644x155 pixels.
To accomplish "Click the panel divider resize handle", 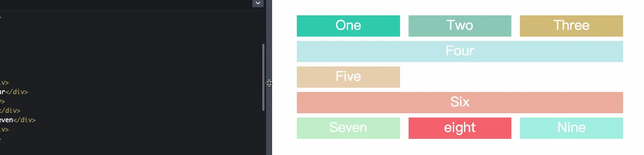I will click(x=269, y=83).
